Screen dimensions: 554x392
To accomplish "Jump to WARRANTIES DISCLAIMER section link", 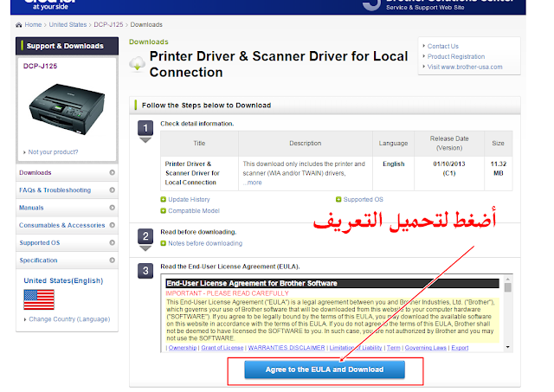I will click(287, 348).
